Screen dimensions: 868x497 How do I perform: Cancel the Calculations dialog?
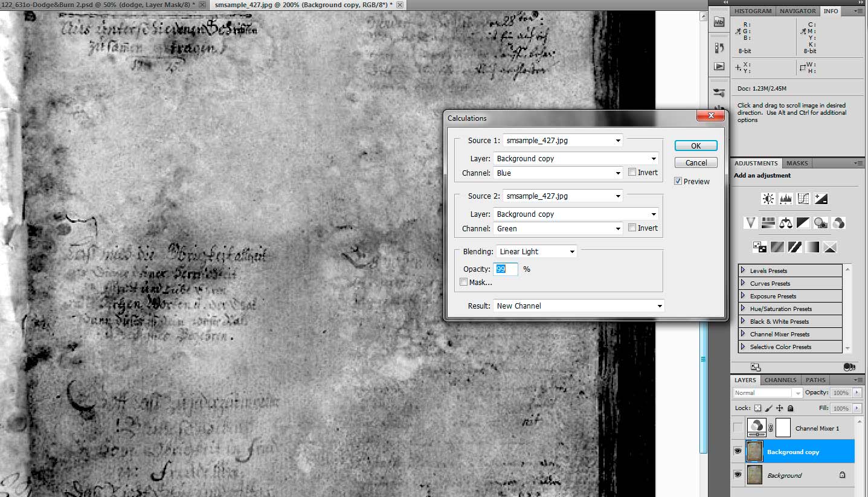pyautogui.click(x=696, y=162)
